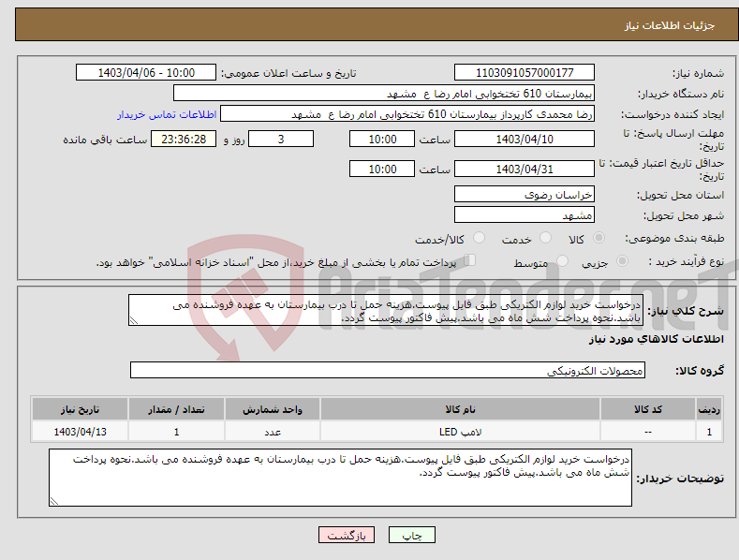
Task: Click the شهر محل تحویل field مشهد
Action: point(525,215)
